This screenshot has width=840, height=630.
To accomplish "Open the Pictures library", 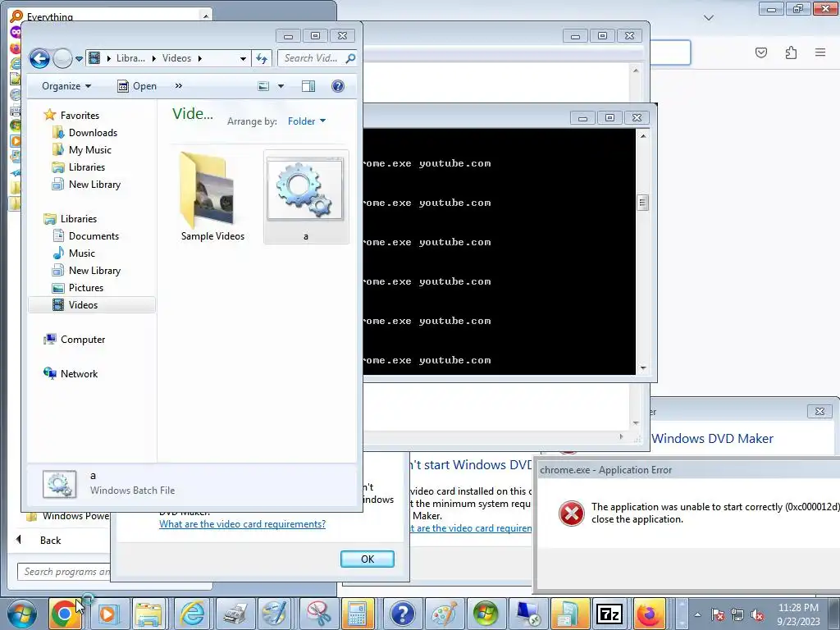I will [85, 288].
